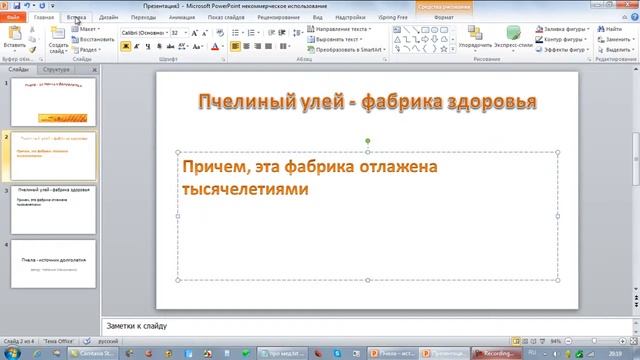Click Increase Font Size icon
640x360 pixels.
pos(195,33)
